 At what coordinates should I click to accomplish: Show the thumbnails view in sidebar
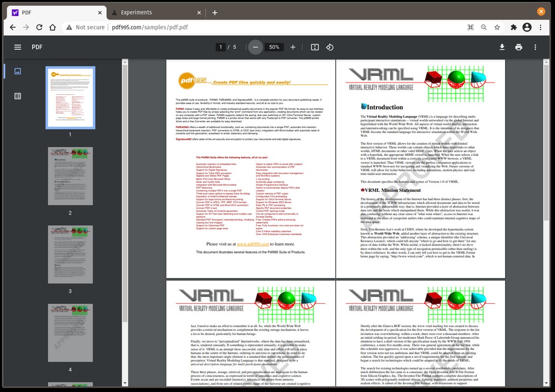tap(18, 71)
